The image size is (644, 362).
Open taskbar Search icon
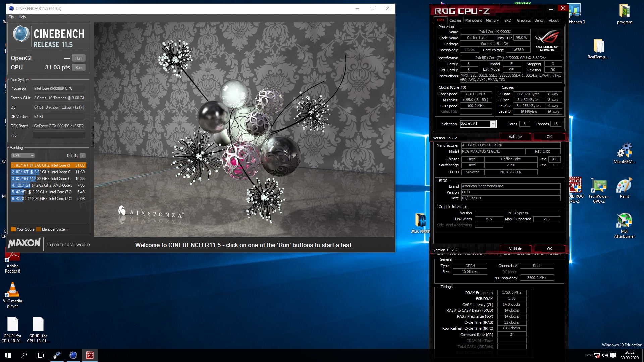point(24,355)
